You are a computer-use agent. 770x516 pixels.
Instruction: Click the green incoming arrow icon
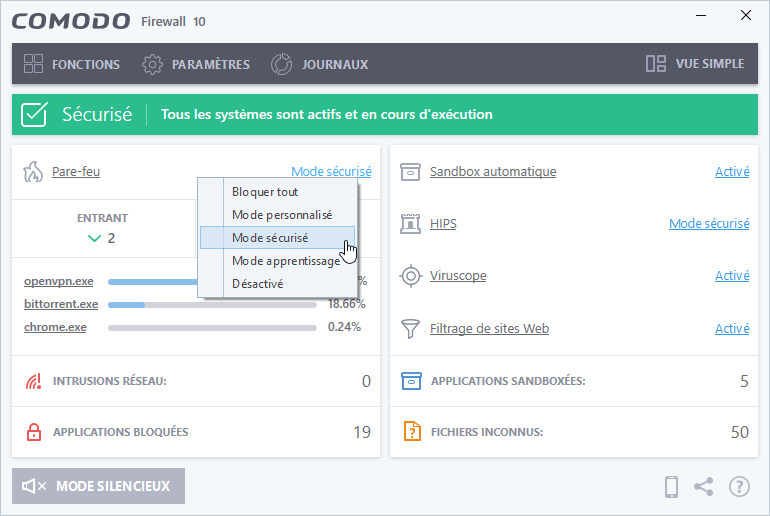pos(94,239)
